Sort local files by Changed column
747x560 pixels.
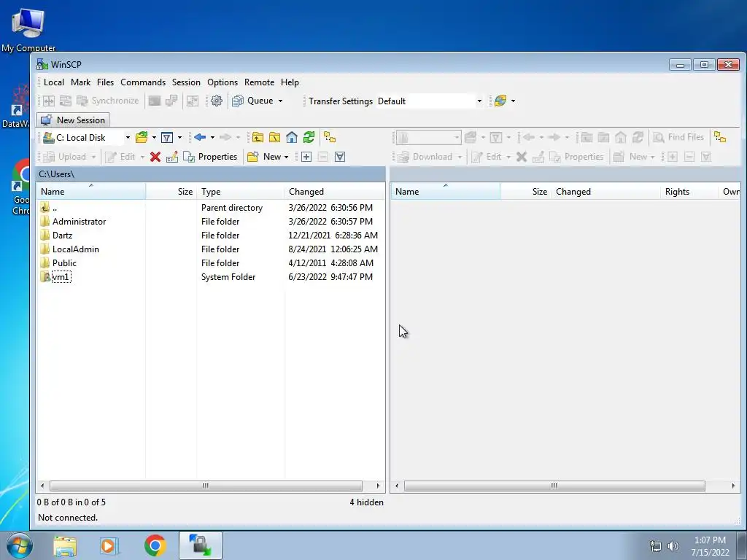click(334, 192)
